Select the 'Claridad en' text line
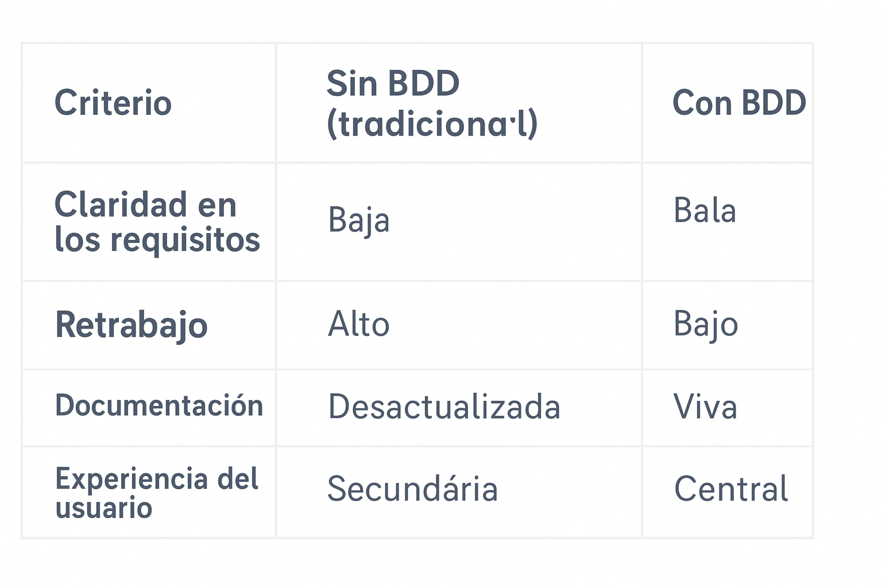The height and width of the screenshot is (588, 882). click(145, 205)
